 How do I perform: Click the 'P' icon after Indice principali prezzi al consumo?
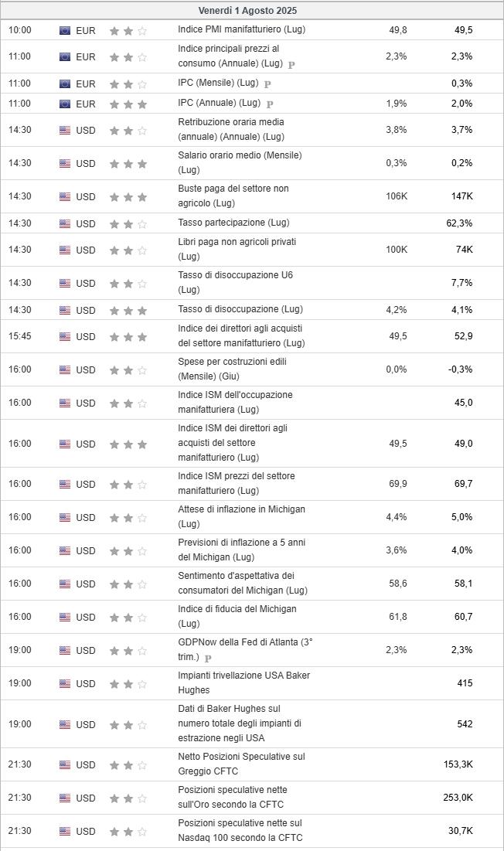[291, 64]
